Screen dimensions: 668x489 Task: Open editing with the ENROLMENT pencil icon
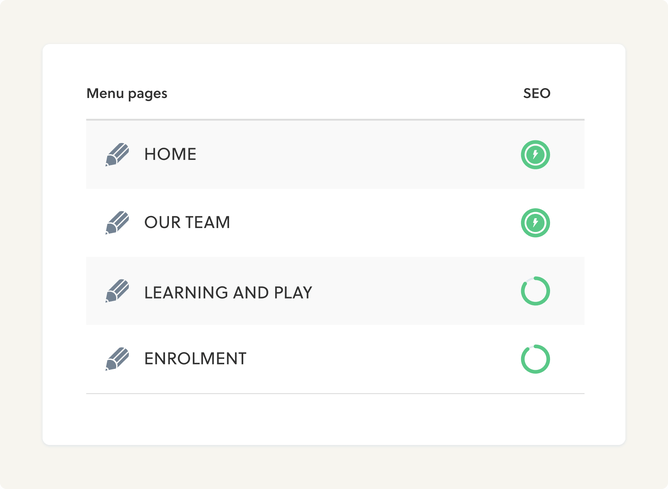click(x=117, y=359)
